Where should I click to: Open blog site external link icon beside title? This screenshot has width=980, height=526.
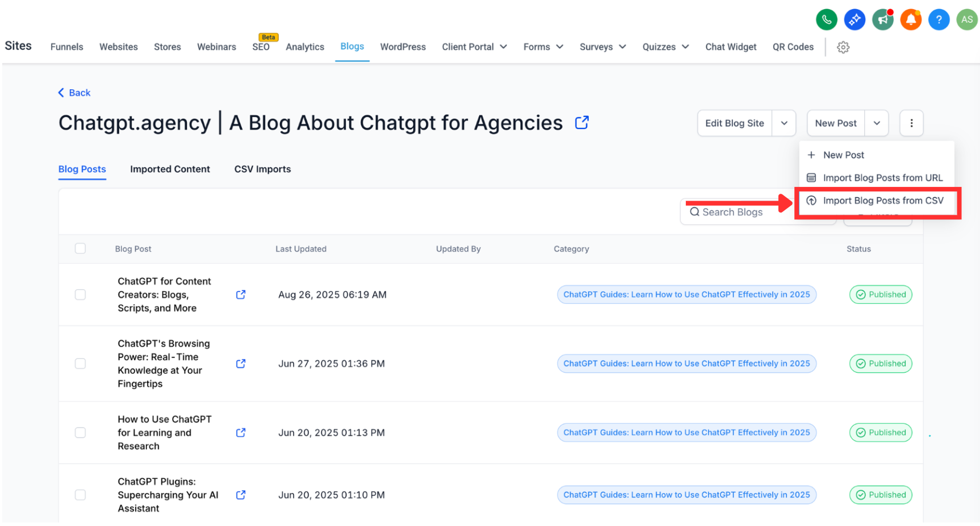tap(582, 123)
